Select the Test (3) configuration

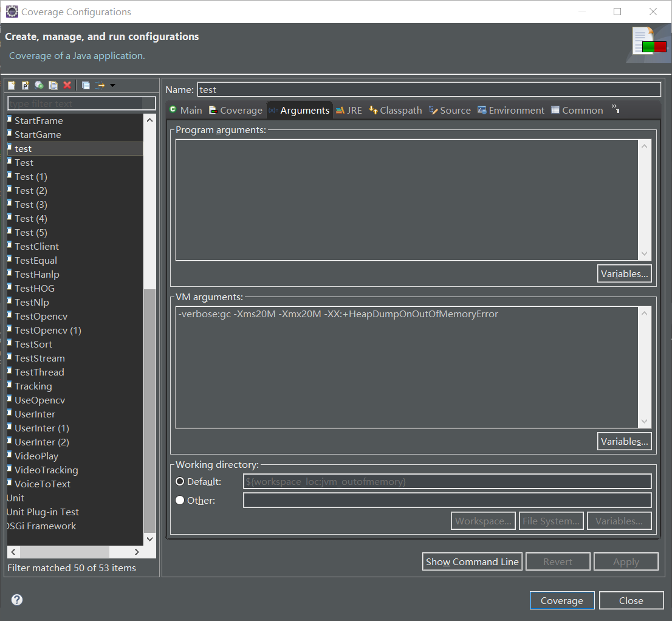pos(31,204)
